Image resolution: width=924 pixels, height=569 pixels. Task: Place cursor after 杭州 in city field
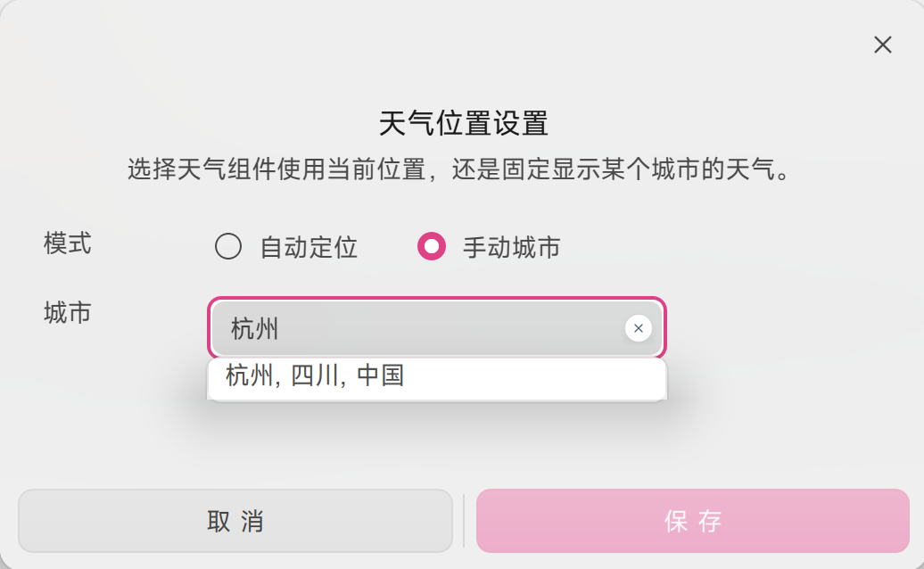(x=282, y=329)
